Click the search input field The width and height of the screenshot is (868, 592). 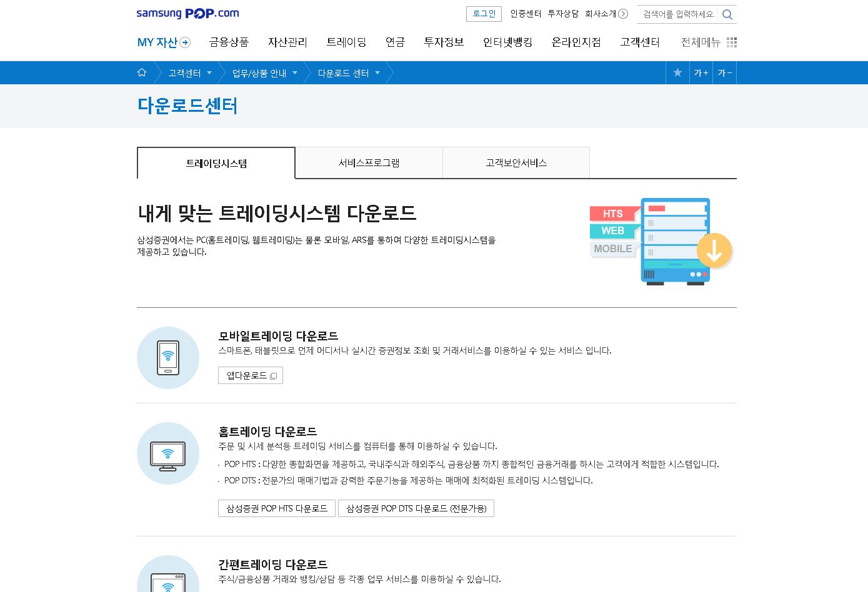pyautogui.click(x=678, y=14)
